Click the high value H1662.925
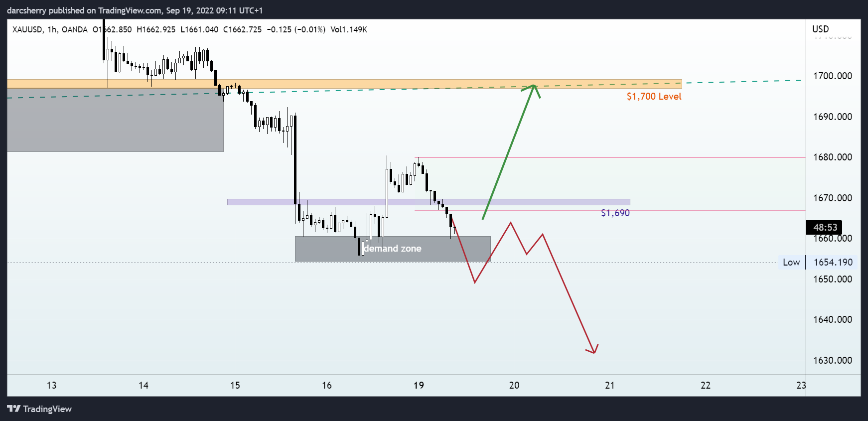This screenshot has width=868, height=421. point(156,29)
